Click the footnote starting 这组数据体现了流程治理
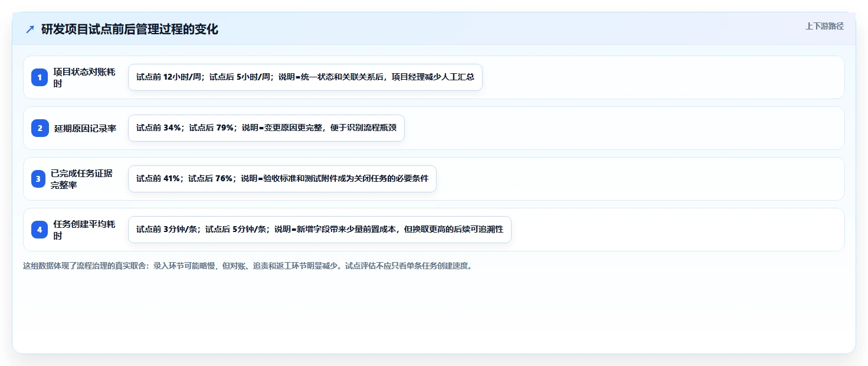 247,266
